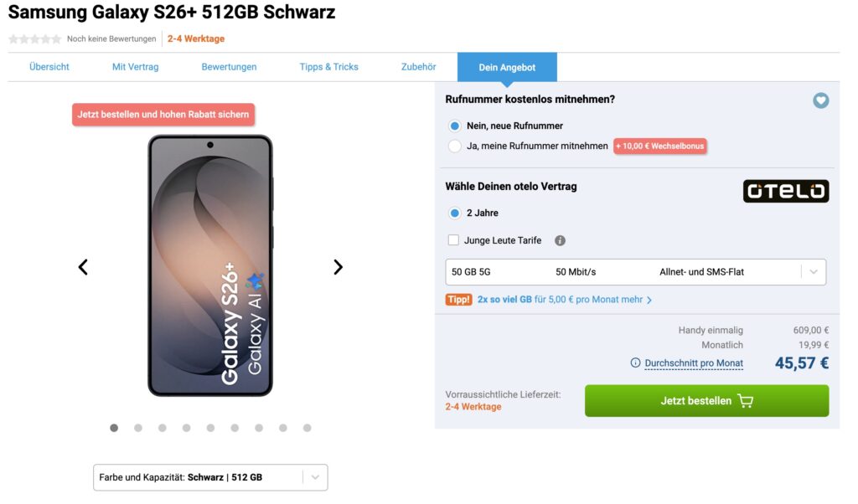Jump to the third image carousel dot
Viewport: 858px width, 504px height.
(163, 428)
